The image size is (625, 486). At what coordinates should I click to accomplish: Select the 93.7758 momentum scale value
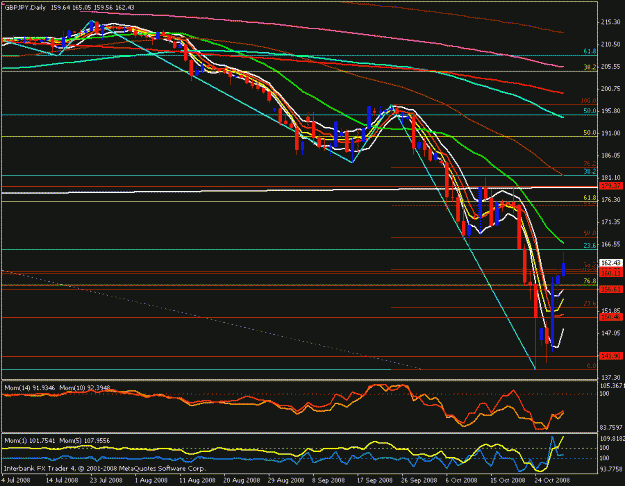pos(611,469)
